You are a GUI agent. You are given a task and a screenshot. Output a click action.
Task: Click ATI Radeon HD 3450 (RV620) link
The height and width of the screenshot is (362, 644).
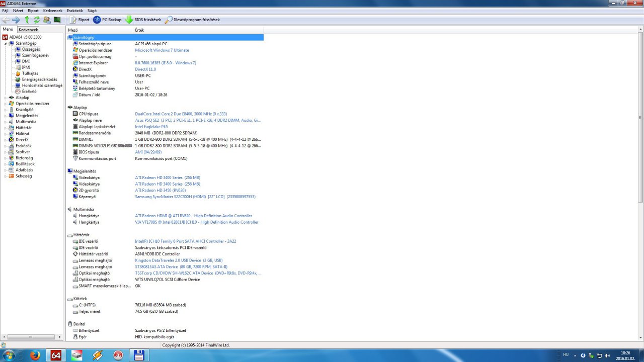coord(160,190)
